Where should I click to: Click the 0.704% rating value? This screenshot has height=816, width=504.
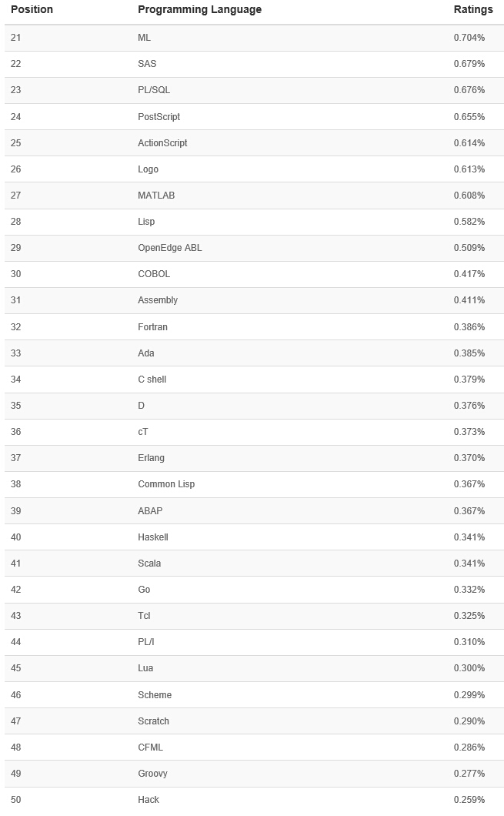pyautogui.click(x=469, y=38)
